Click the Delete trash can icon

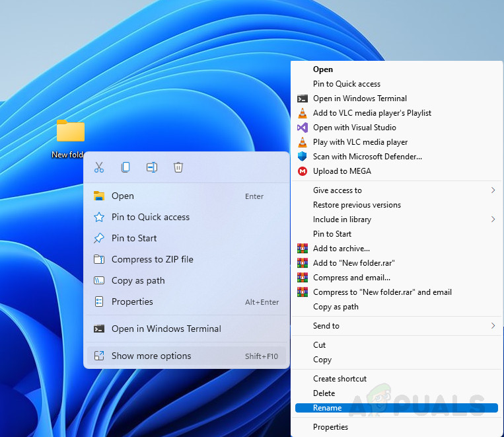178,167
